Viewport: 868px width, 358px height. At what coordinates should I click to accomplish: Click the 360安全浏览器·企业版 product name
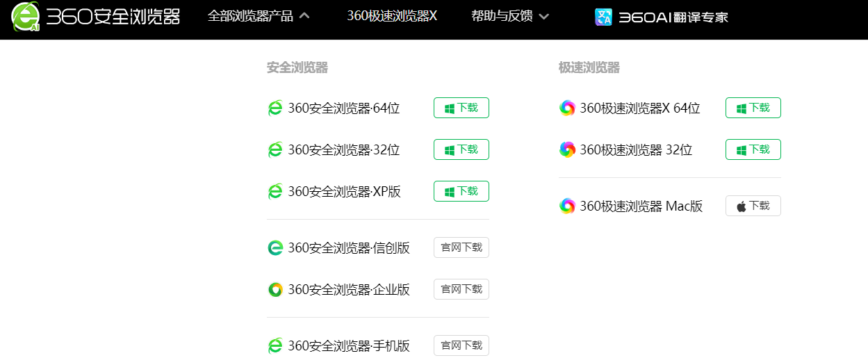pos(349,290)
